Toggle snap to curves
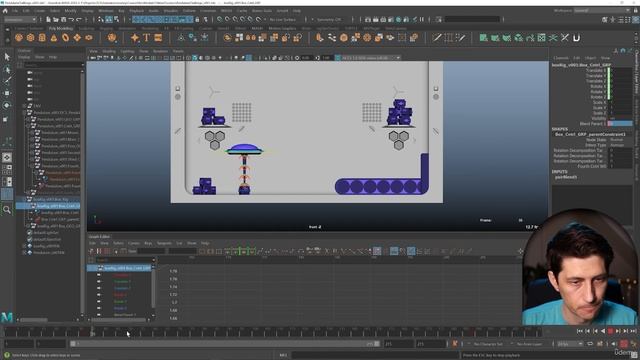 click(228, 19)
